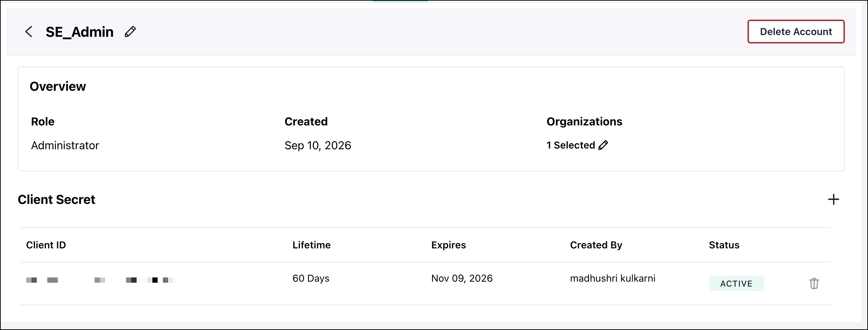
Task: Click the SE_Admin account title
Action: [80, 32]
